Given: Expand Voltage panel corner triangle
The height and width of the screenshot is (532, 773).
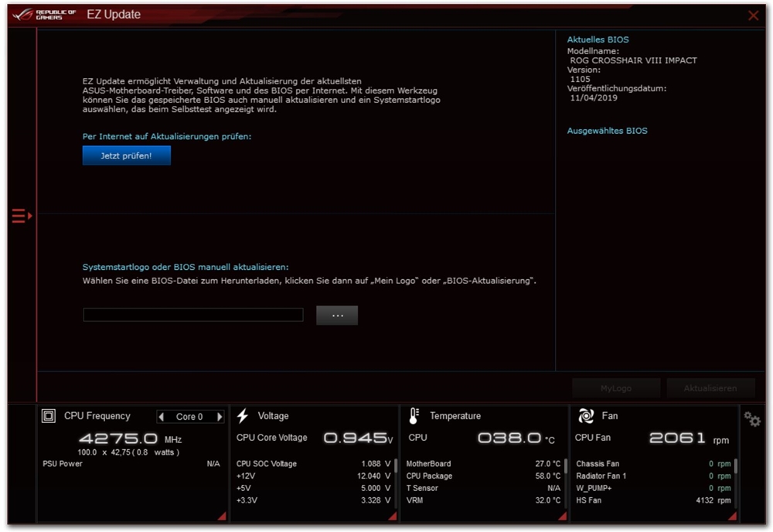Looking at the screenshot, I should 393,516.
